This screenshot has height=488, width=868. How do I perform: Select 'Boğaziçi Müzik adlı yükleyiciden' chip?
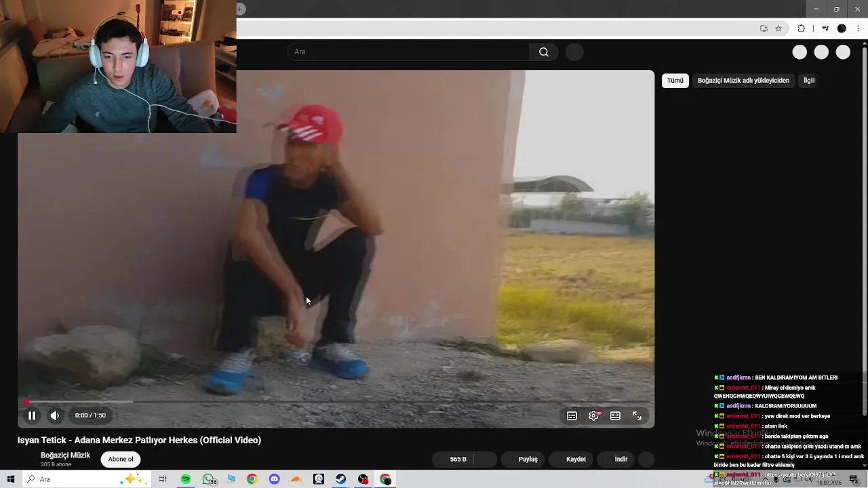743,81
